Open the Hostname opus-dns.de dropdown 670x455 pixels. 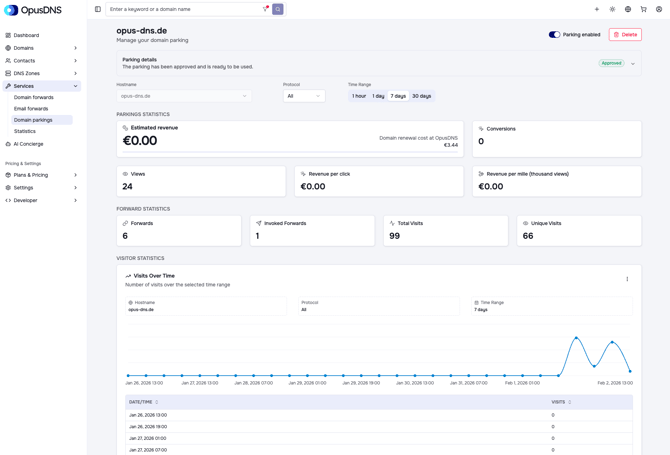tap(184, 96)
